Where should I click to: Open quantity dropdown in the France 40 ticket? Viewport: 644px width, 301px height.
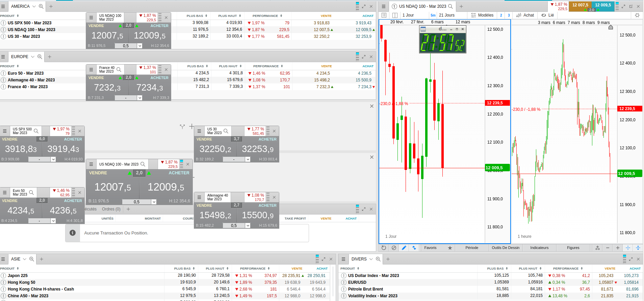click(x=139, y=98)
